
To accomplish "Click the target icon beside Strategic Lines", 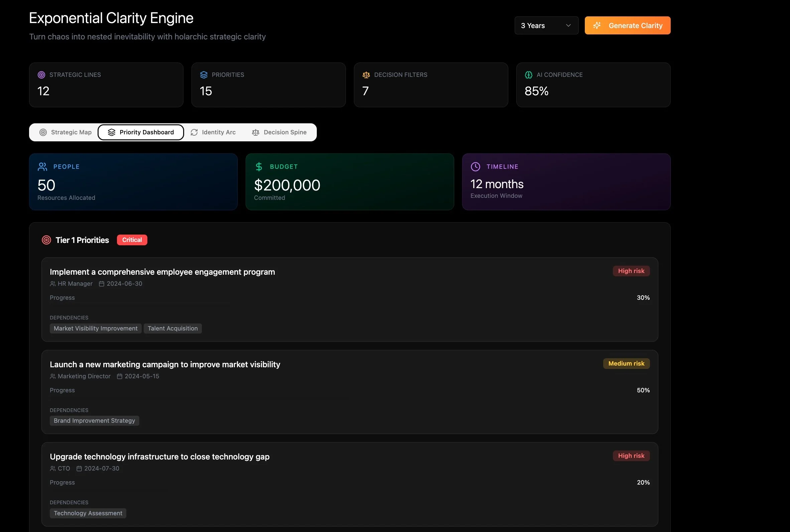I will coord(41,75).
